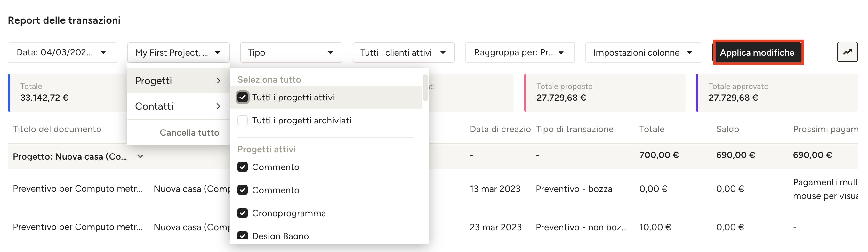
Task: Click the Report delle transazioni heading
Action: pos(64,20)
